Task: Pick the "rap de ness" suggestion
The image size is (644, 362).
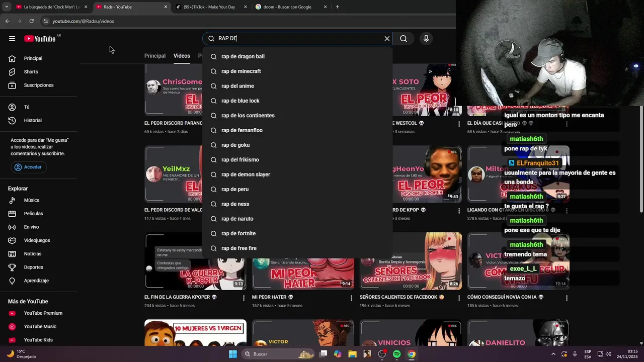Action: coord(297,204)
